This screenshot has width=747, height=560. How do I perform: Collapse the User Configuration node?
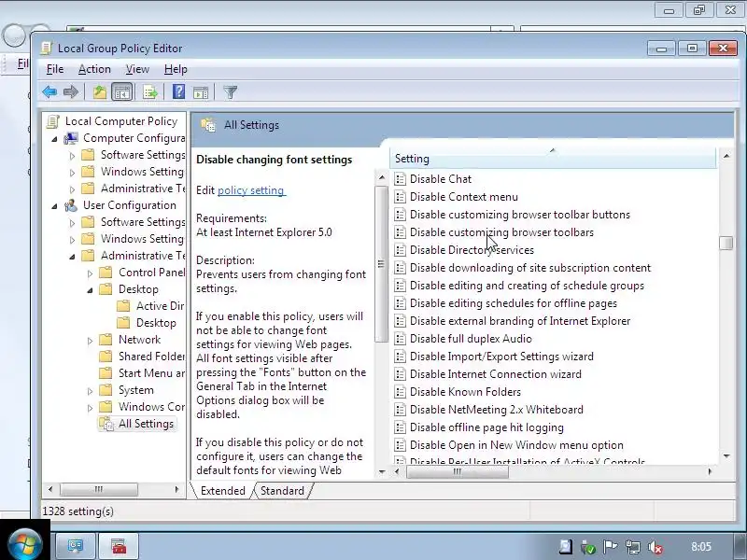[54, 206]
